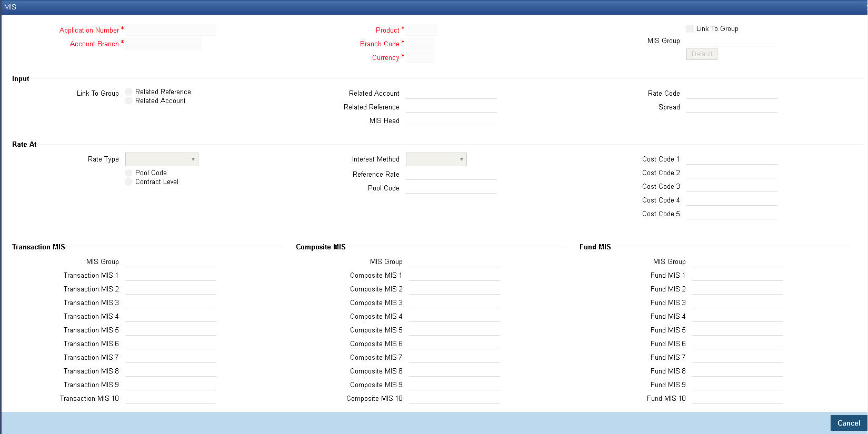Click the Transaction MIS 2 field
Image resolution: width=868 pixels, height=434 pixels.
[x=171, y=289]
